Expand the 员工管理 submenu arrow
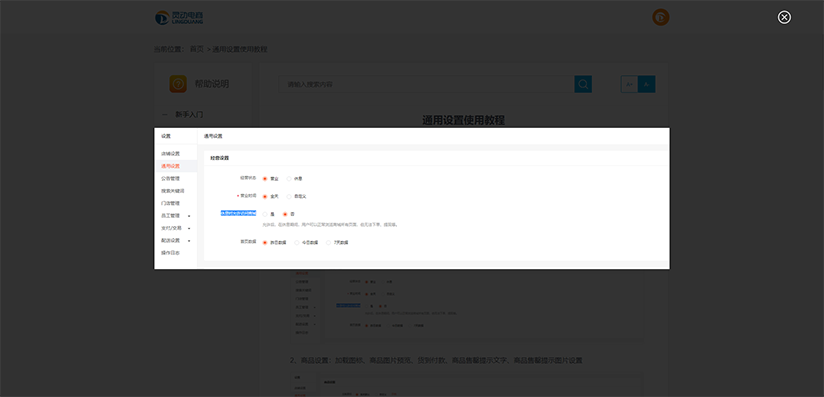The height and width of the screenshot is (397, 824). [189, 216]
